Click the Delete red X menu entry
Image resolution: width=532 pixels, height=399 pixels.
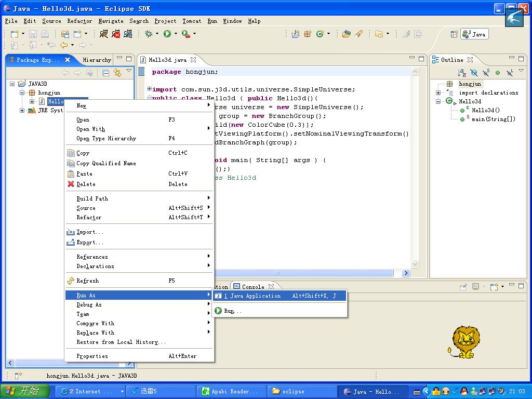click(139, 184)
